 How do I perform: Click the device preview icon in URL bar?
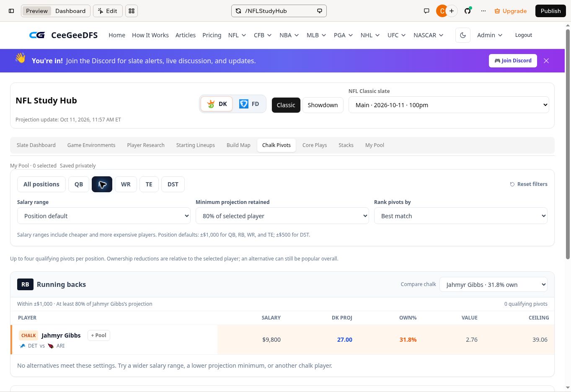coord(320,11)
